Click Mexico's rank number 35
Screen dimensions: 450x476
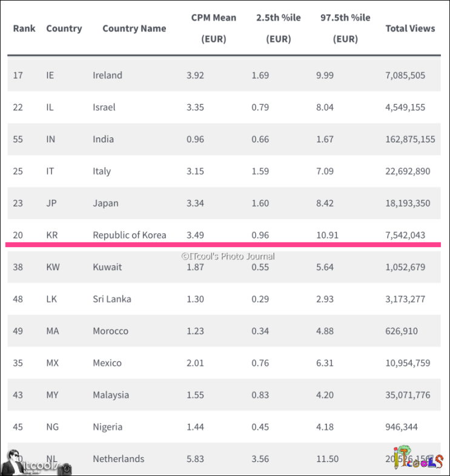18,363
